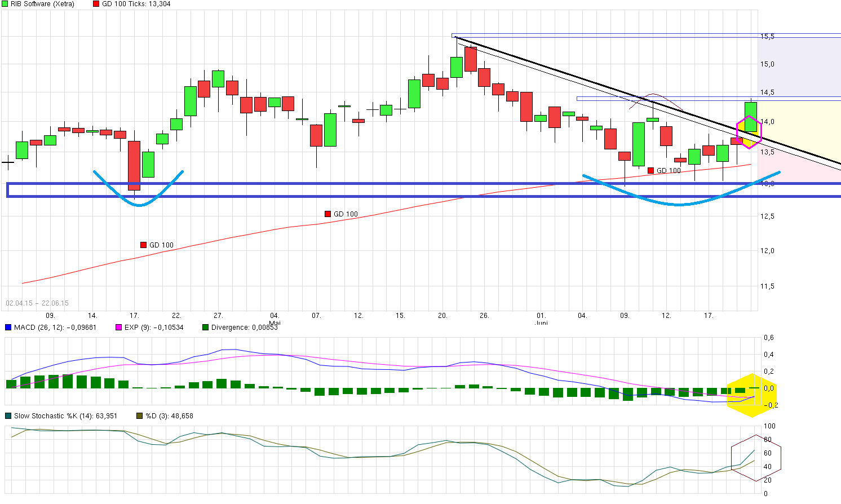Click the last green candle at the downtrend breakout
This screenshot has width=841, height=504.
[751, 117]
